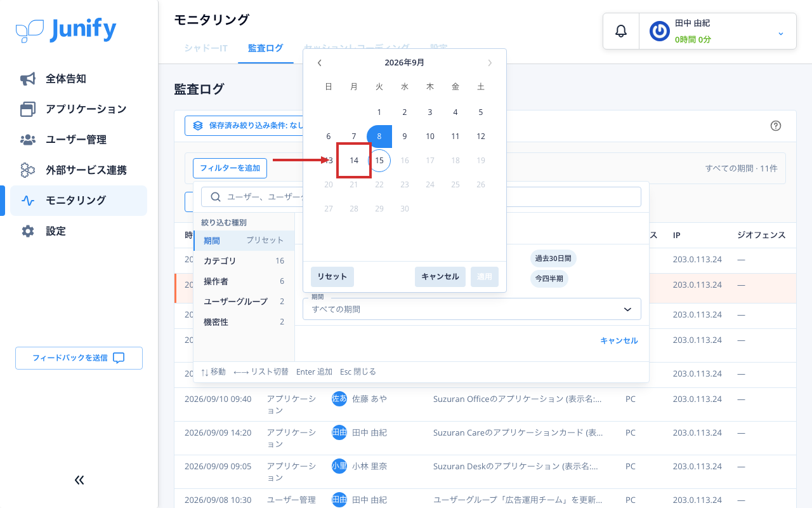The width and height of the screenshot is (812, 508).
Task: Select the ユーザー管理 people icon
Action: pos(28,140)
